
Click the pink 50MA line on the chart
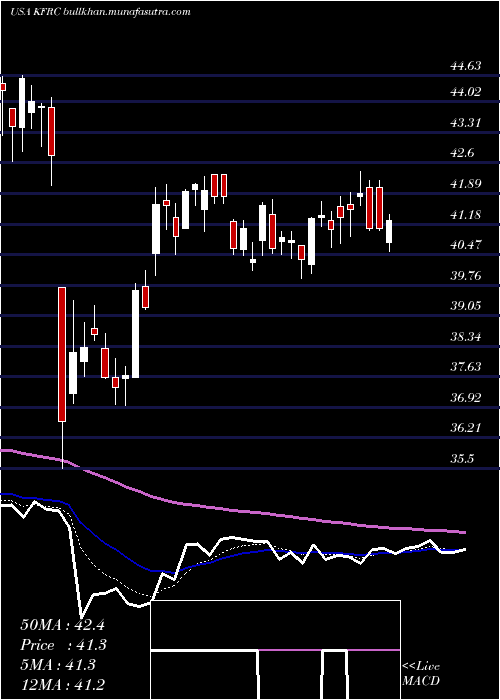coord(232,509)
